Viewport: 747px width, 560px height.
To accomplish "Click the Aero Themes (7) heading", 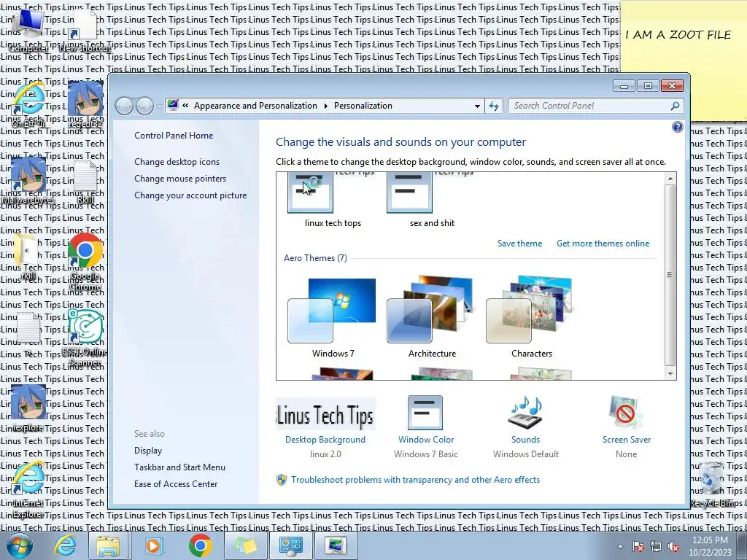I will (315, 258).
